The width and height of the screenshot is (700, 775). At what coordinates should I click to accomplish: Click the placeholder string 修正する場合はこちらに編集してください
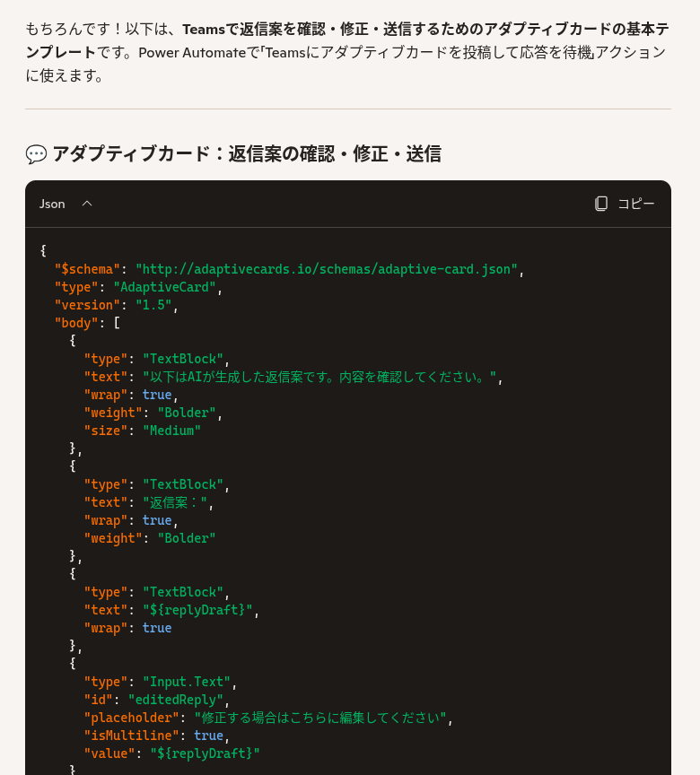pyautogui.click(x=320, y=718)
